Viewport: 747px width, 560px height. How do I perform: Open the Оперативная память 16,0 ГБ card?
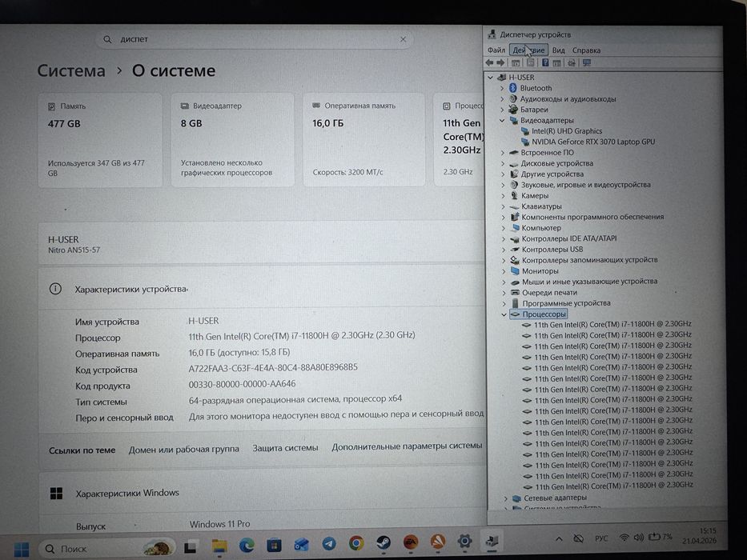point(364,139)
